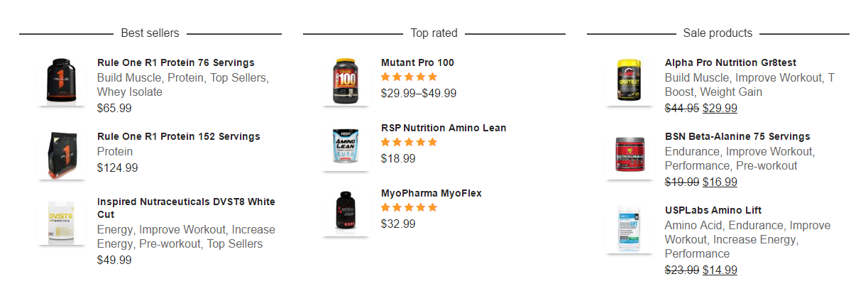This screenshot has width=868, height=291.
Task: Click the Rule One R1 Protein 76 Servings image
Action: coord(62,81)
